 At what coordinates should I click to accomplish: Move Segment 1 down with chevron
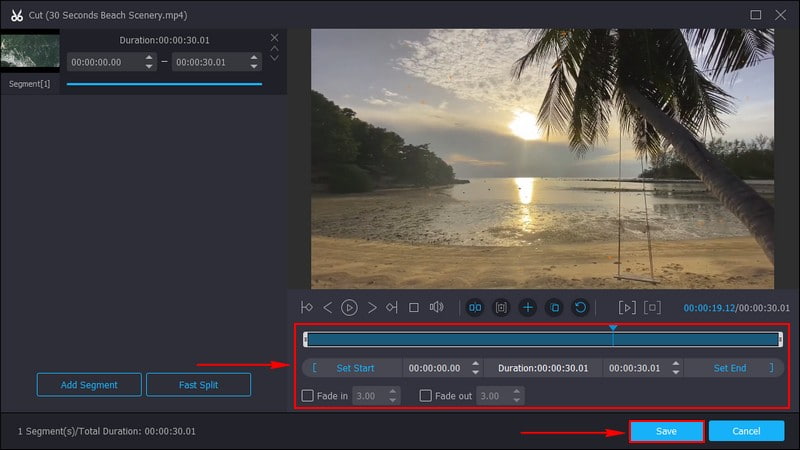coord(275,58)
